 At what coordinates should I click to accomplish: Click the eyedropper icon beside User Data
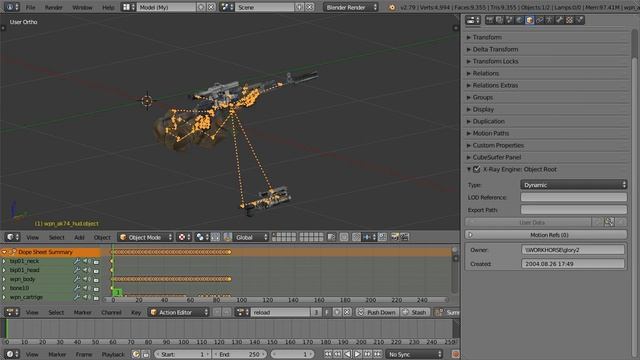609,222
